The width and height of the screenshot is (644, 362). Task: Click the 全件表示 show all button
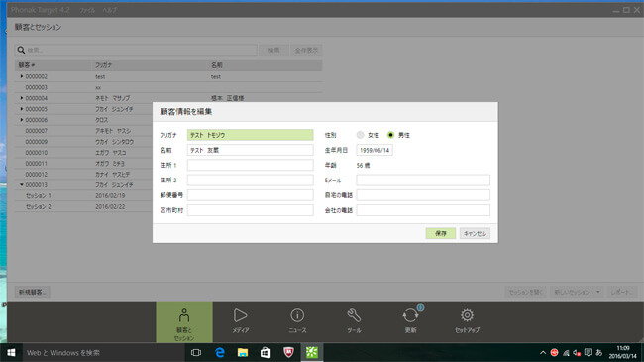tap(306, 50)
